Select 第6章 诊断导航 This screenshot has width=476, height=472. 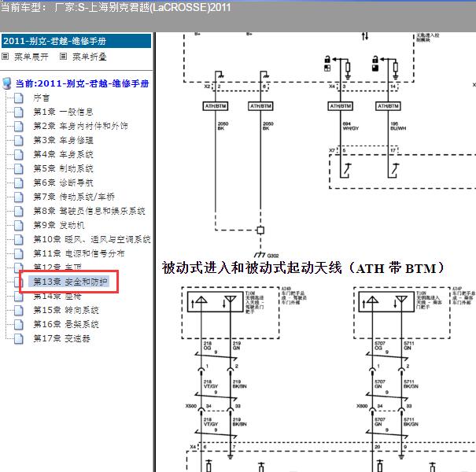[63, 183]
